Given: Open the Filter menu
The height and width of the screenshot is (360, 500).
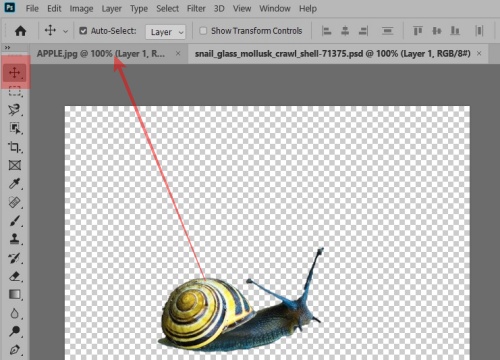Looking at the screenshot, I should (x=196, y=8).
